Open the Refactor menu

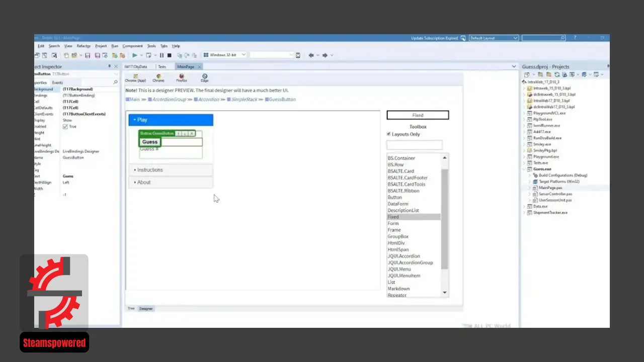coord(84,46)
